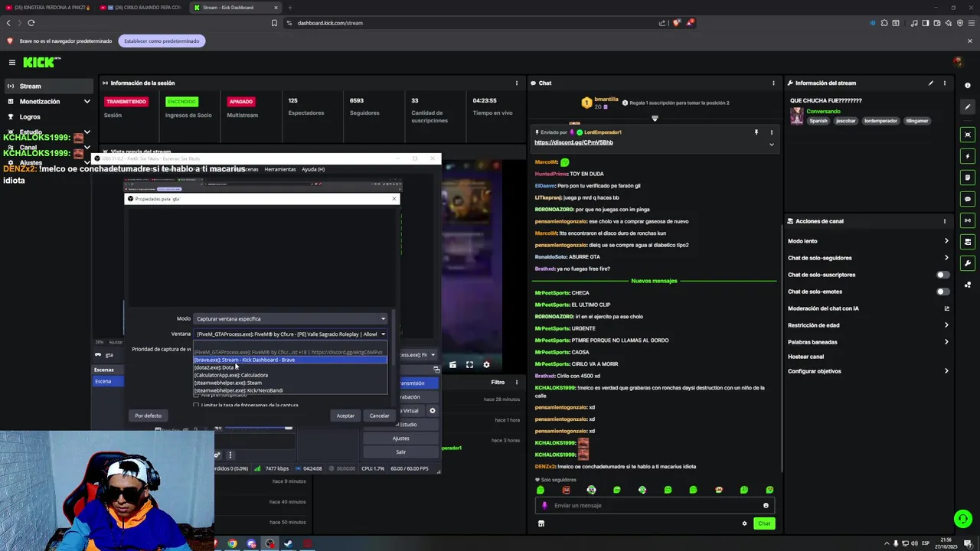Bookmark this page in Brave
The height and width of the screenshot is (551, 980).
(x=274, y=23)
